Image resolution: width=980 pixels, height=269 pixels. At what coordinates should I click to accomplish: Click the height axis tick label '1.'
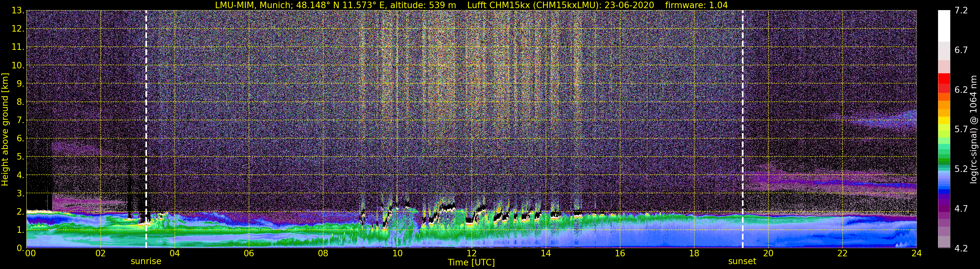pyautogui.click(x=20, y=230)
